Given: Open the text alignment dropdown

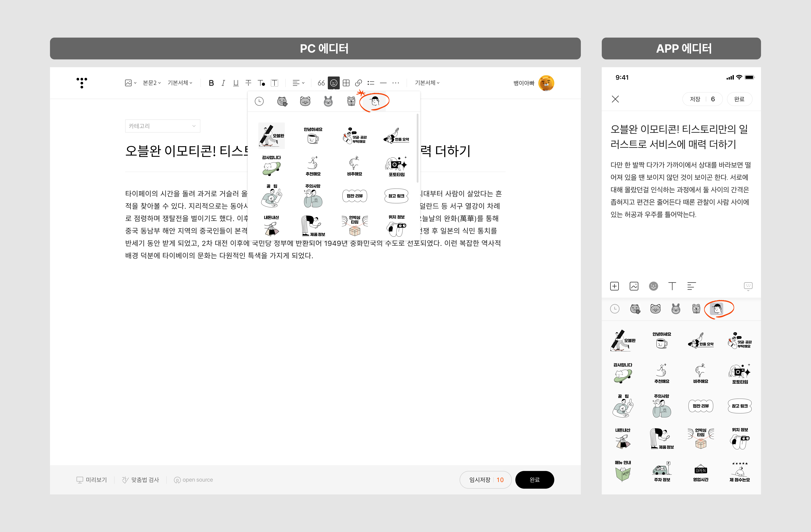Looking at the screenshot, I should click(x=298, y=83).
